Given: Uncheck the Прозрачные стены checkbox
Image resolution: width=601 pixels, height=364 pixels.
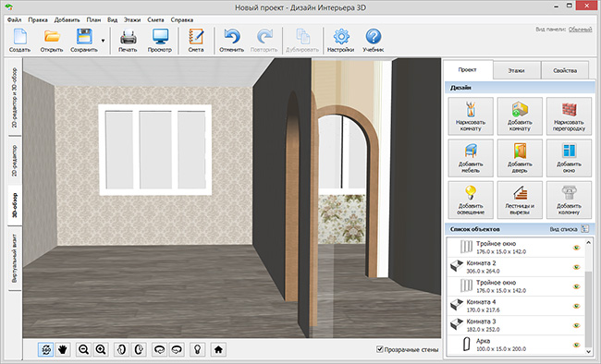Looking at the screenshot, I should (379, 349).
